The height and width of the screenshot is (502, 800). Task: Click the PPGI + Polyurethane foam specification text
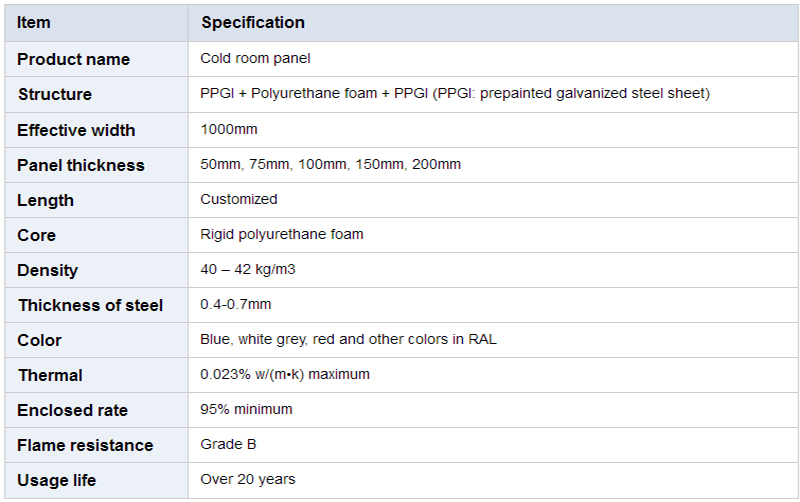pos(455,93)
